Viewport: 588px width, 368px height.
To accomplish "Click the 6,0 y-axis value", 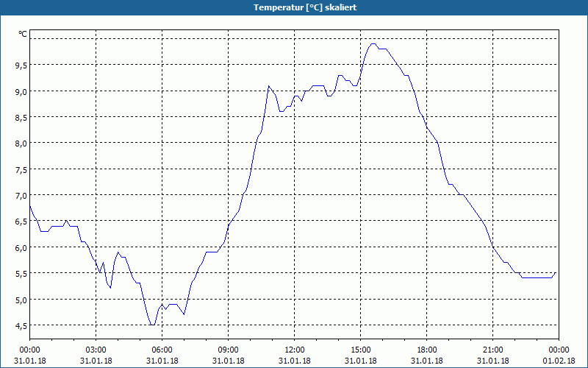I will tap(21, 248).
